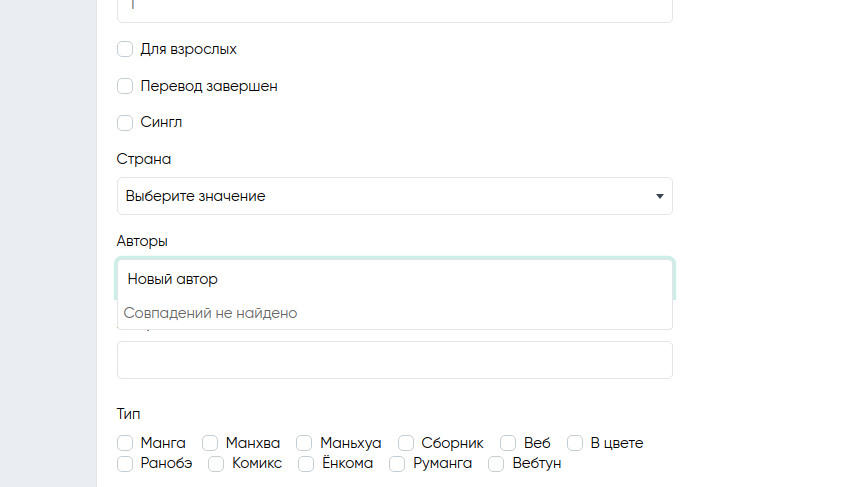
Task: Tick the Ёнкома type checkbox
Action: 306,464
